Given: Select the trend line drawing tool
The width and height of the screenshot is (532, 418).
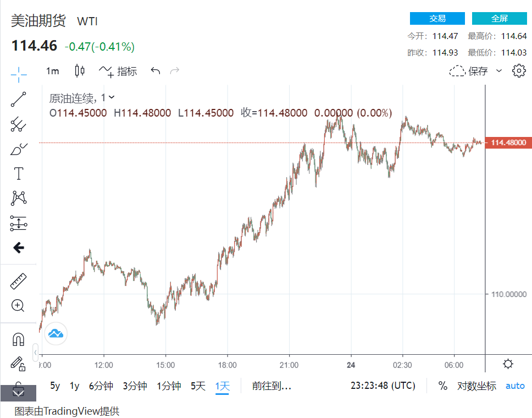Looking at the screenshot, I should pos(19,100).
